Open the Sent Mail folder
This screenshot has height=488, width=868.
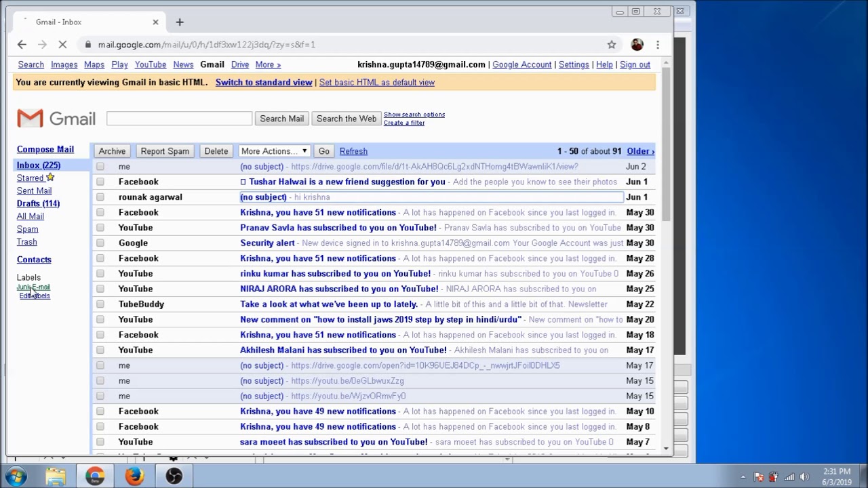34,190
